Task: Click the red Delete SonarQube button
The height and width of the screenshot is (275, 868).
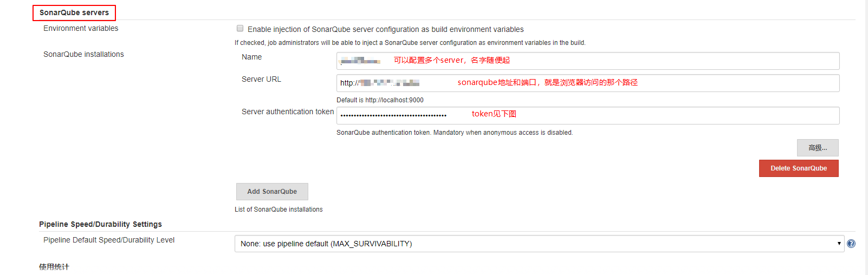Action: click(799, 168)
